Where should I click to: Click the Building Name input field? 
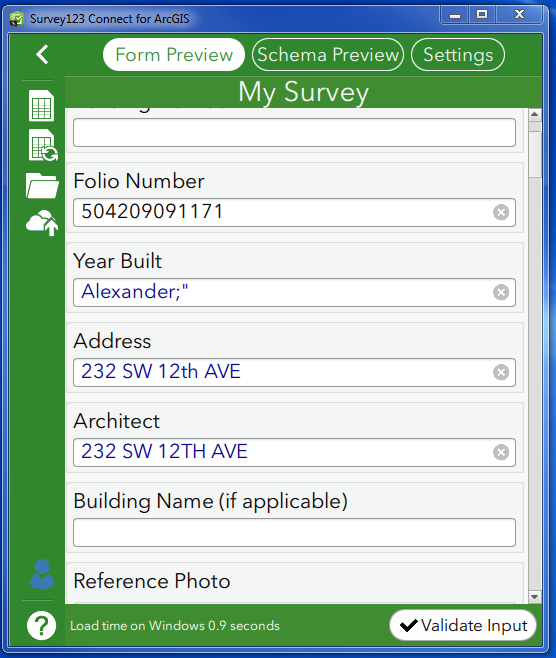point(294,533)
